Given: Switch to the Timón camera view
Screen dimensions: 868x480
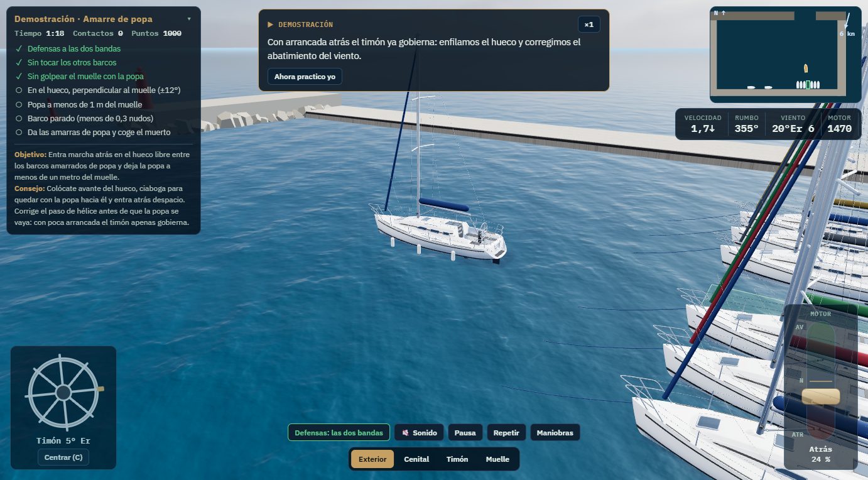Looking at the screenshot, I should [x=457, y=459].
